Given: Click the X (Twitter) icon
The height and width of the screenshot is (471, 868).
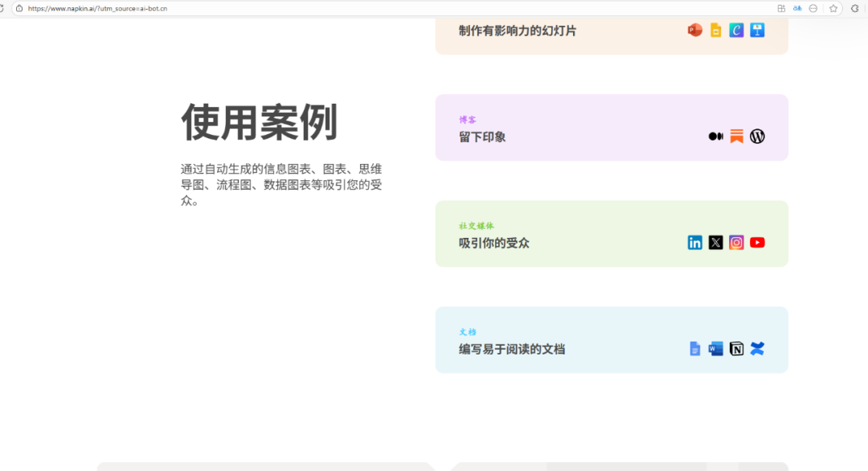Looking at the screenshot, I should [x=715, y=243].
